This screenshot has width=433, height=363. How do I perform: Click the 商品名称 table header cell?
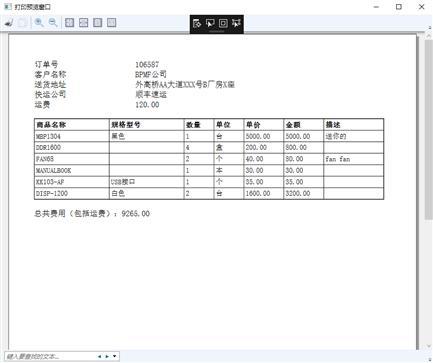[72, 125]
